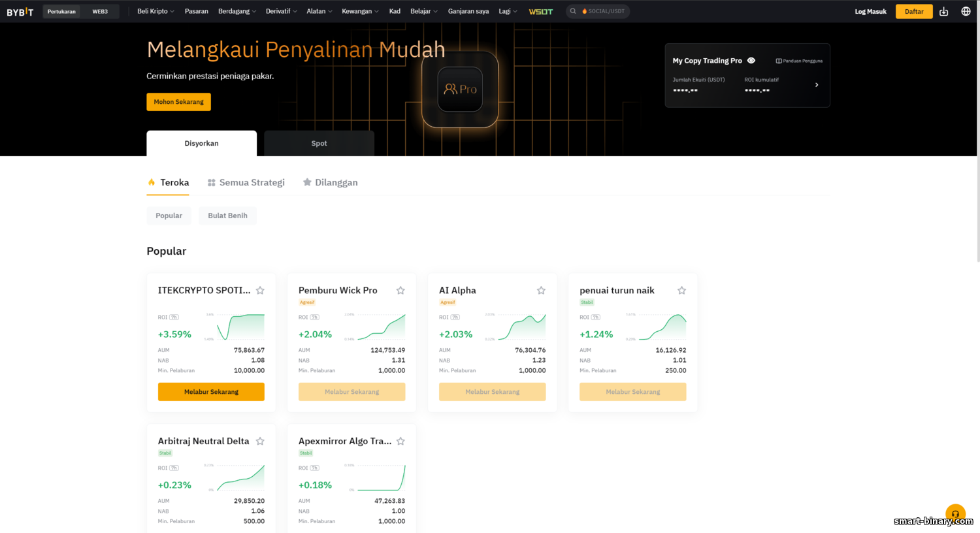Click the ITEKCRYPTO SPOTI ROI chart
The image size is (980, 533).
click(240, 327)
